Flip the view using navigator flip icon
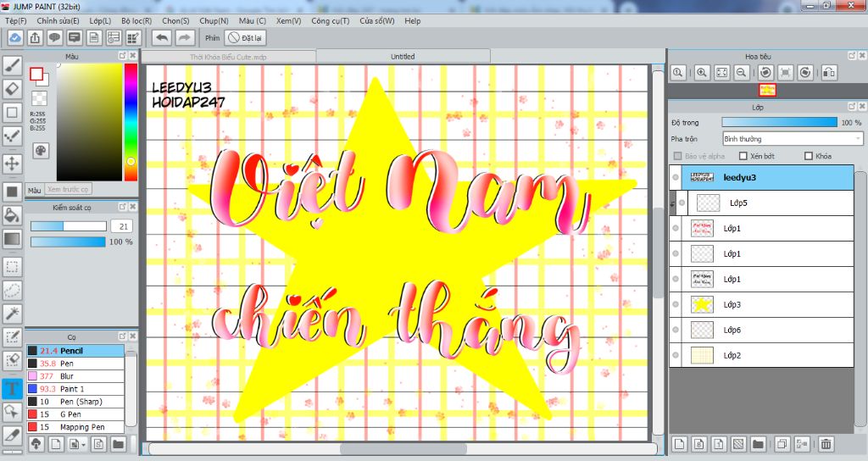 coord(829,73)
